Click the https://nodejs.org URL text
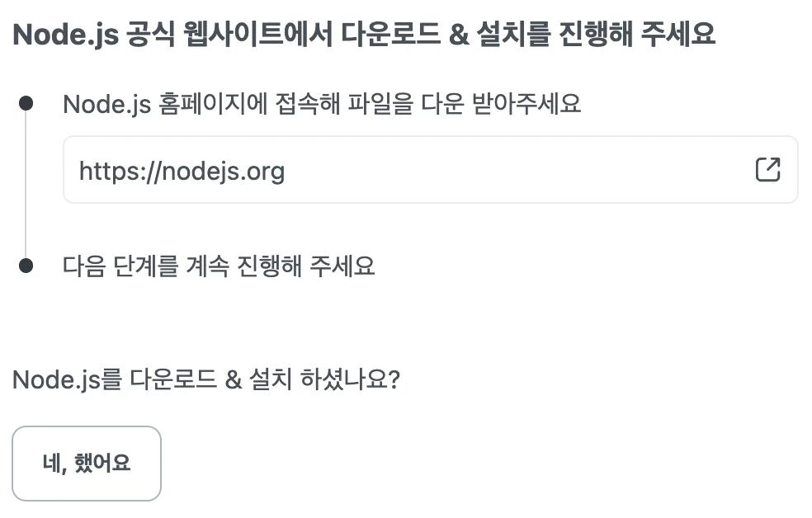This screenshot has height=518, width=812. 182,171
